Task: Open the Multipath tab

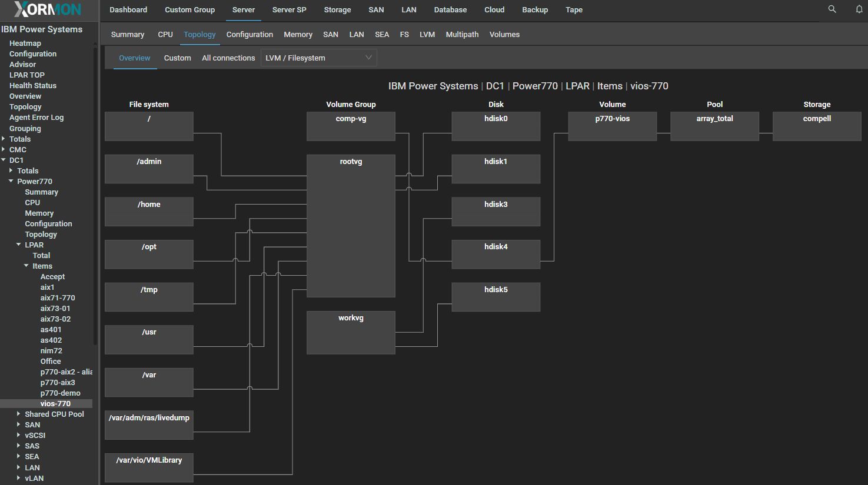Action: (x=462, y=35)
